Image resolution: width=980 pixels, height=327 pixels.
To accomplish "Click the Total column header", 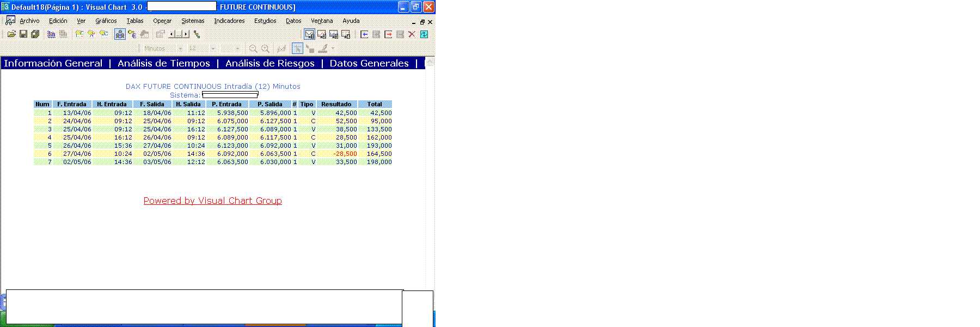I will click(375, 104).
